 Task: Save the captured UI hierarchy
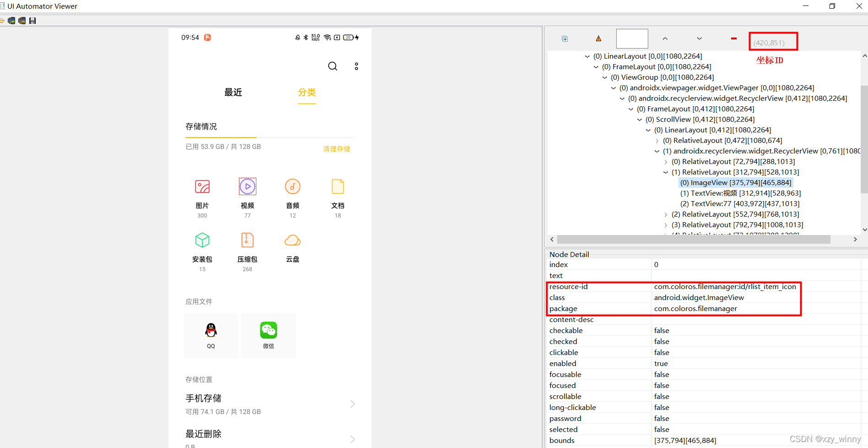(x=33, y=21)
